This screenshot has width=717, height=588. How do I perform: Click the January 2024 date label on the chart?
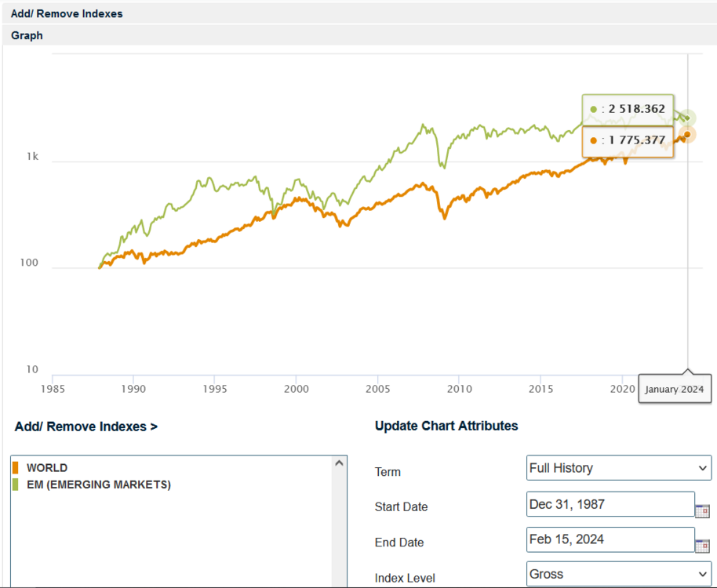coord(674,389)
